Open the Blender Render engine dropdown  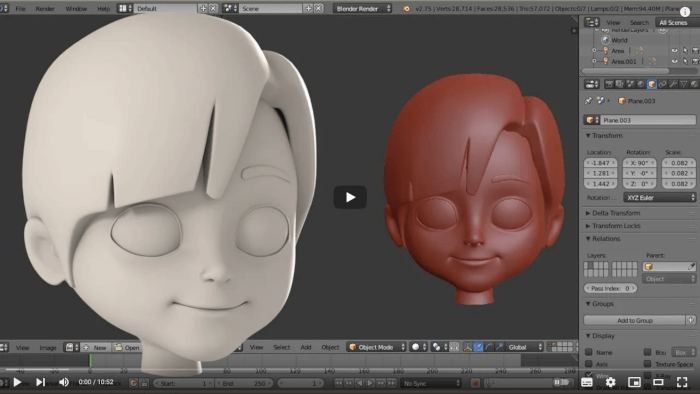[x=362, y=8]
